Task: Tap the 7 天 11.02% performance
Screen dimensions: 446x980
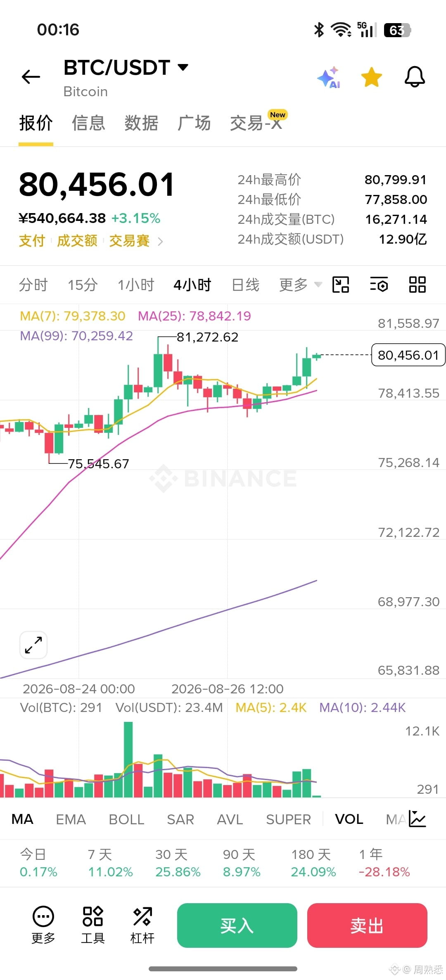Action: 110,863
